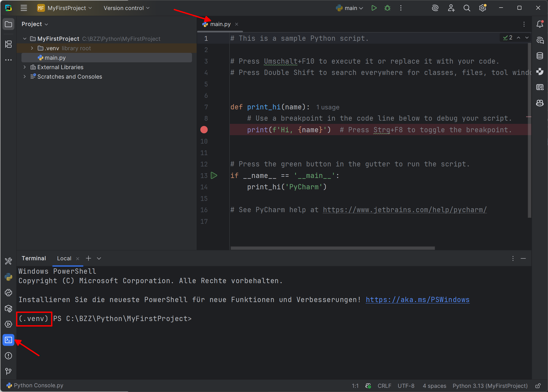This screenshot has height=392, width=548.
Task: Change UTF-8 file encoding
Action: coord(406,386)
